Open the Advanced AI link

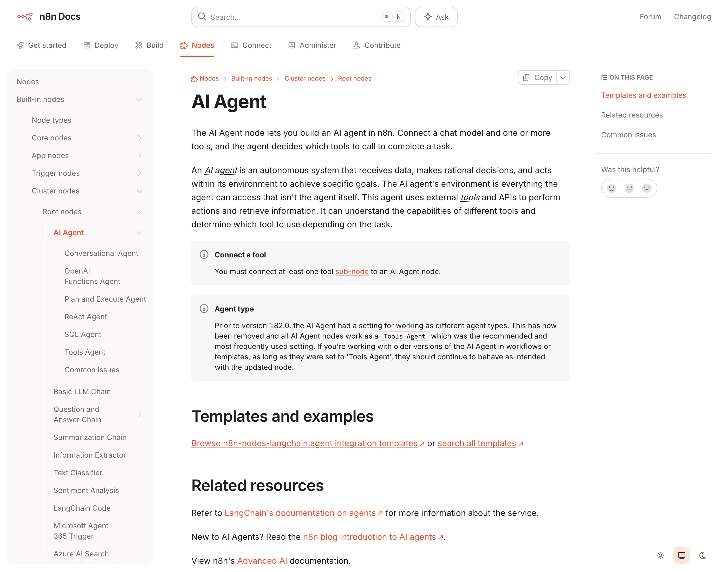coord(262,561)
